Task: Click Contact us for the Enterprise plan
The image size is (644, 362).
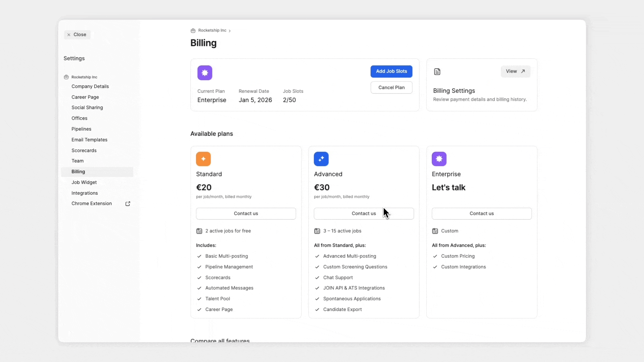Action: pyautogui.click(x=481, y=214)
